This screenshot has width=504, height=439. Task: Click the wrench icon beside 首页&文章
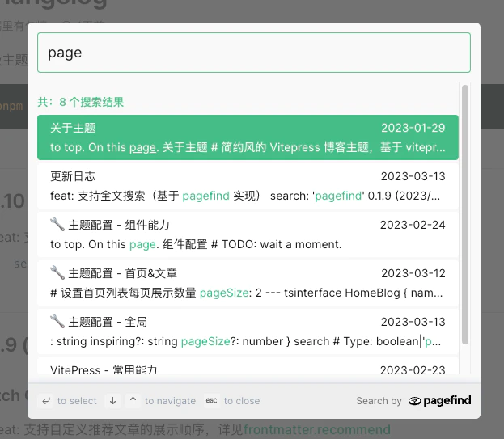(x=57, y=272)
